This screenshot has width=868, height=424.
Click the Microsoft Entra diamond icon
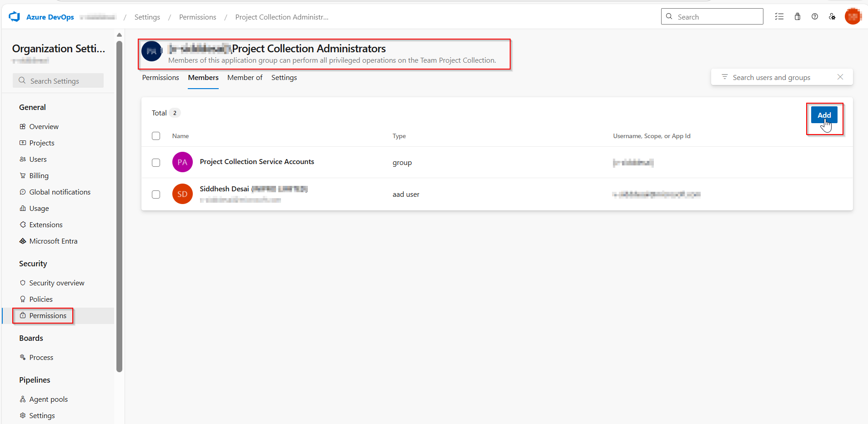(x=23, y=241)
